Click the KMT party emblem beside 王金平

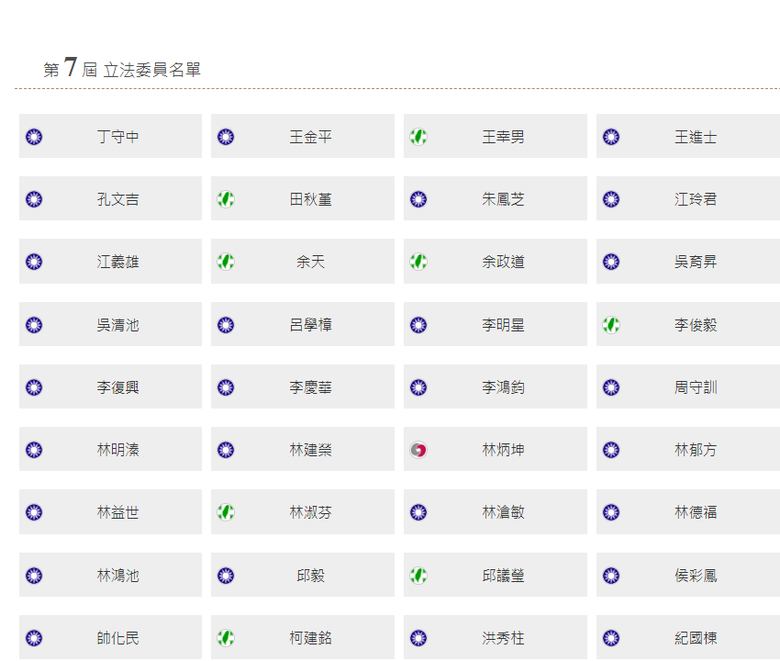pos(226,137)
